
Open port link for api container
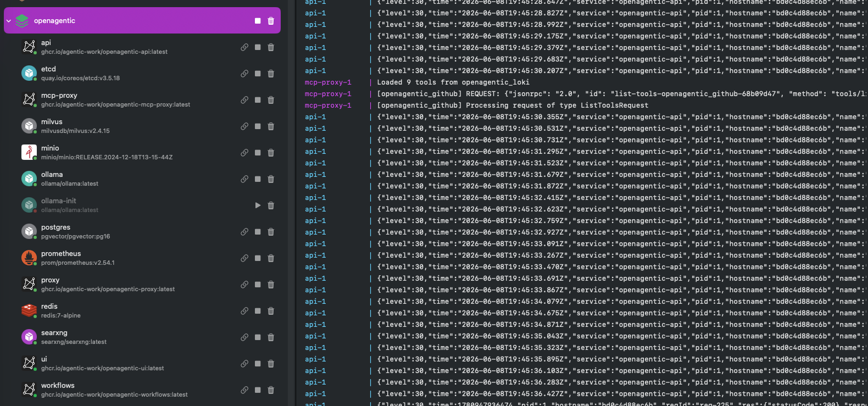coord(244,47)
